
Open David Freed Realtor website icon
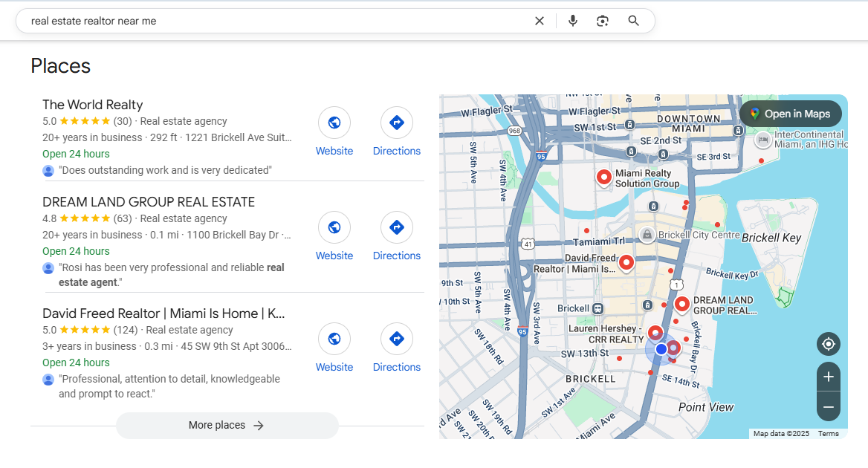334,339
